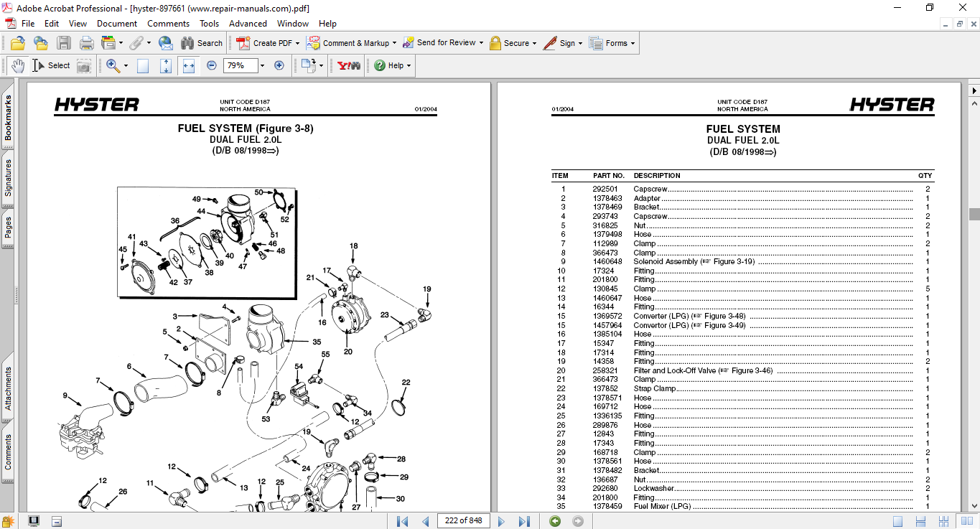Image resolution: width=980 pixels, height=529 pixels.
Task: Click the zoom in plus button
Action: pyautogui.click(x=279, y=65)
